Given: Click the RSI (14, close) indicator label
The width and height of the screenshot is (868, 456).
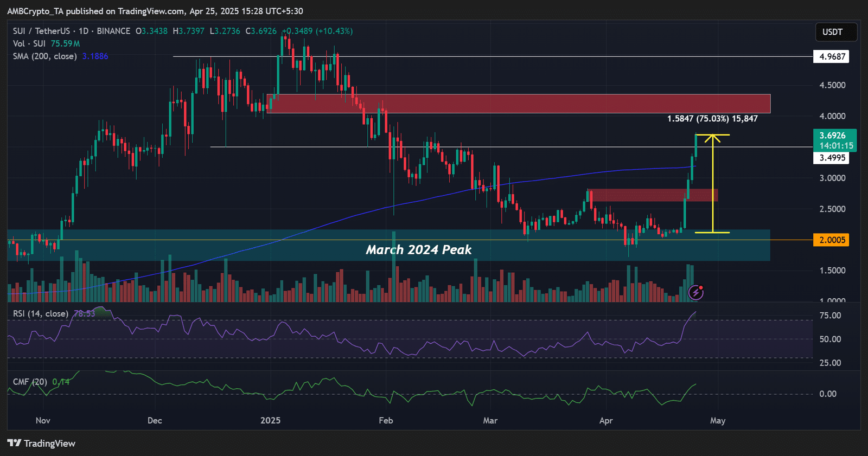Looking at the screenshot, I should [x=41, y=313].
